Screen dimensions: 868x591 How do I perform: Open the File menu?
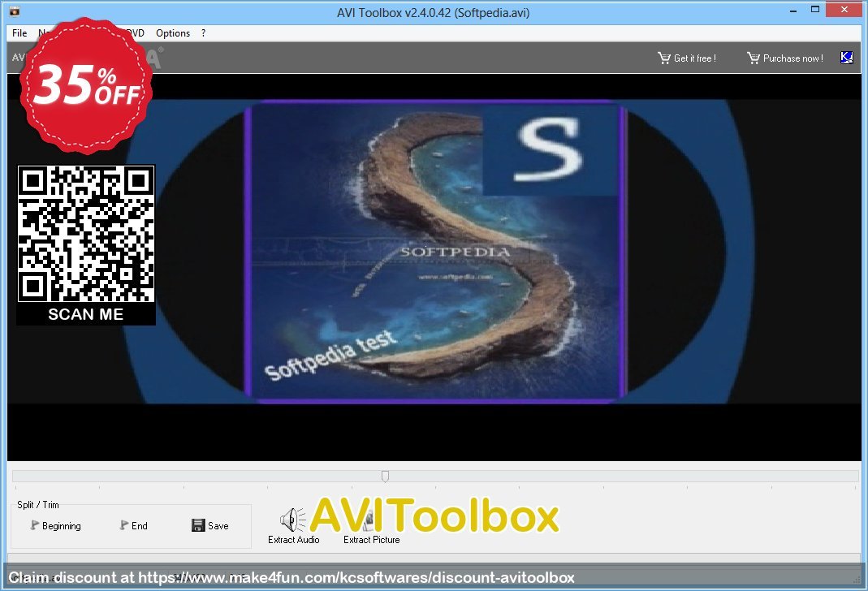19,33
